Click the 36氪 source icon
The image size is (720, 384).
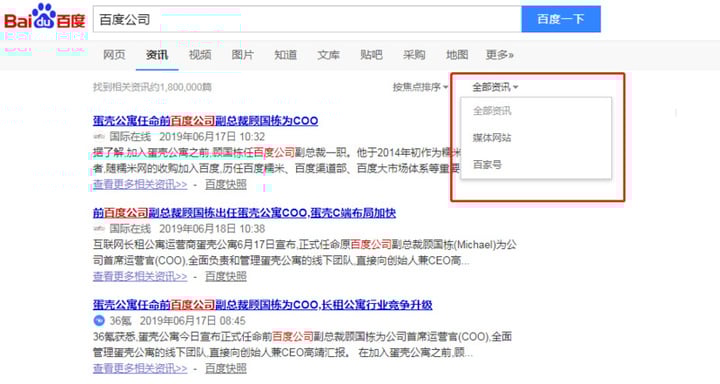pyautogui.click(x=99, y=320)
